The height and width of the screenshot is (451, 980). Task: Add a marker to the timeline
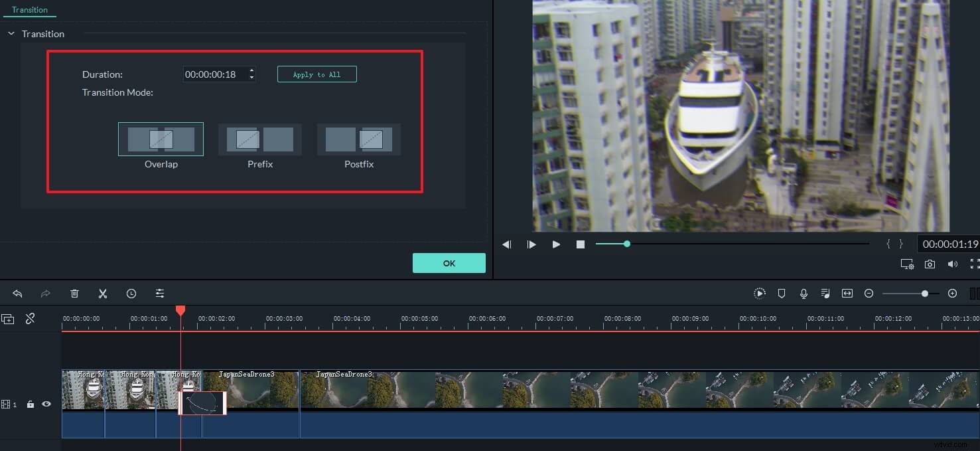782,293
